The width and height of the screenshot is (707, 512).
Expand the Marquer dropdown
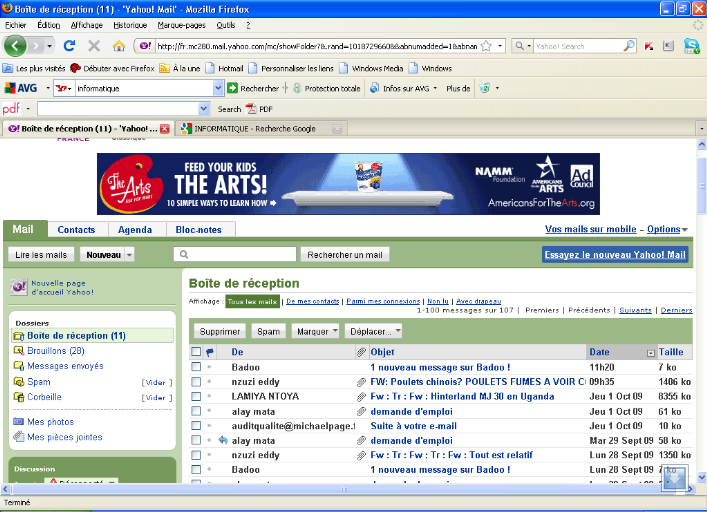pyautogui.click(x=335, y=331)
